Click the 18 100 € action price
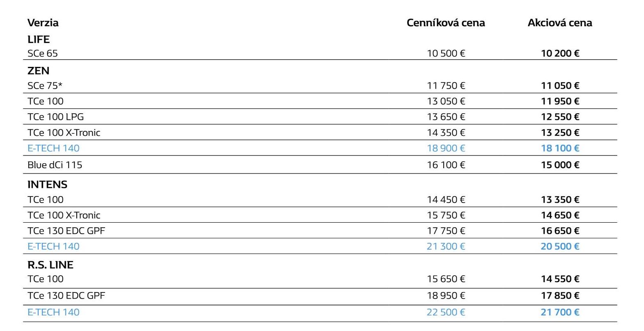 coord(560,148)
